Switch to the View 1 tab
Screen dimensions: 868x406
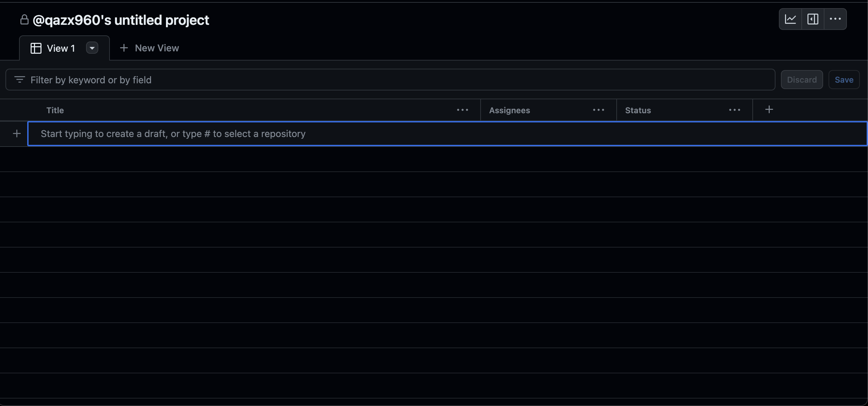[x=61, y=48]
